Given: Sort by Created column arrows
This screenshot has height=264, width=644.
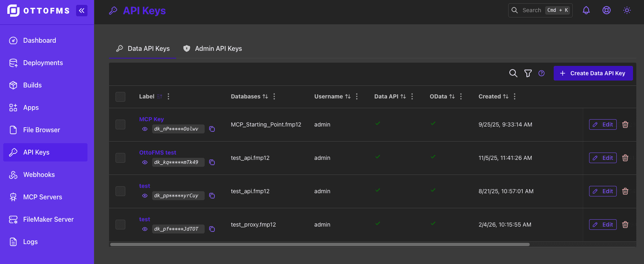Looking at the screenshot, I should [x=506, y=96].
